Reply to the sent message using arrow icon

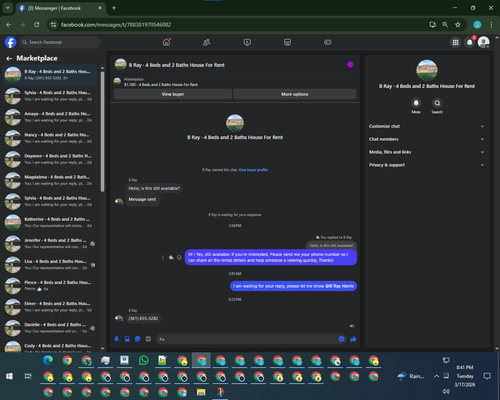pos(171,257)
